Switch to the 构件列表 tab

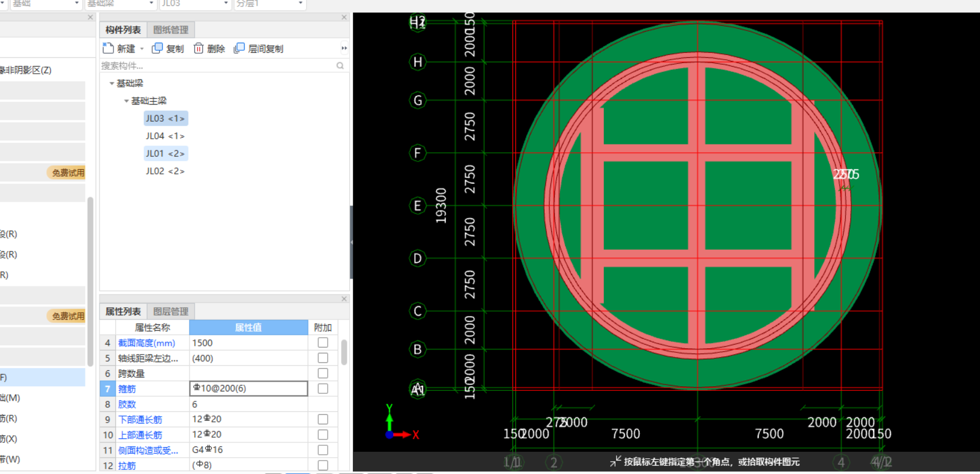coord(123,30)
